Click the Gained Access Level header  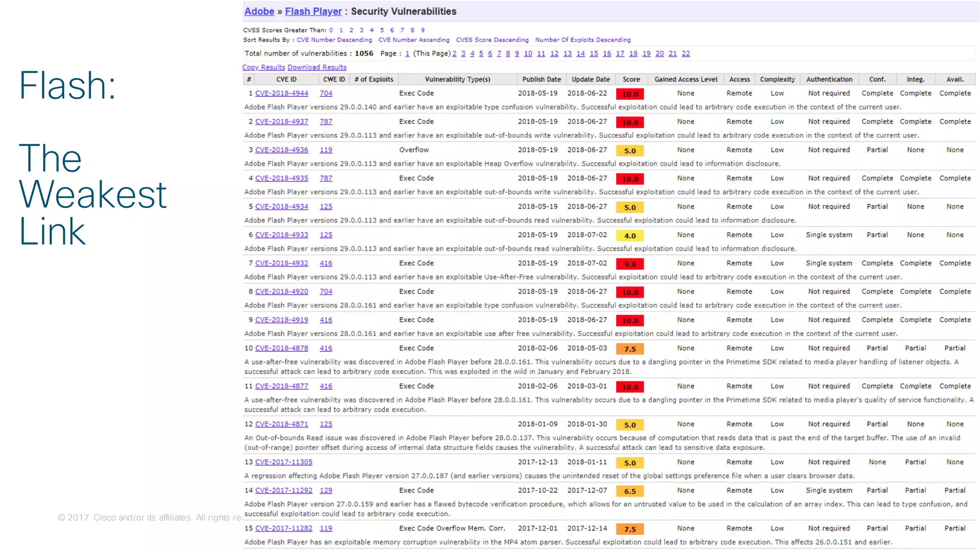[686, 79]
